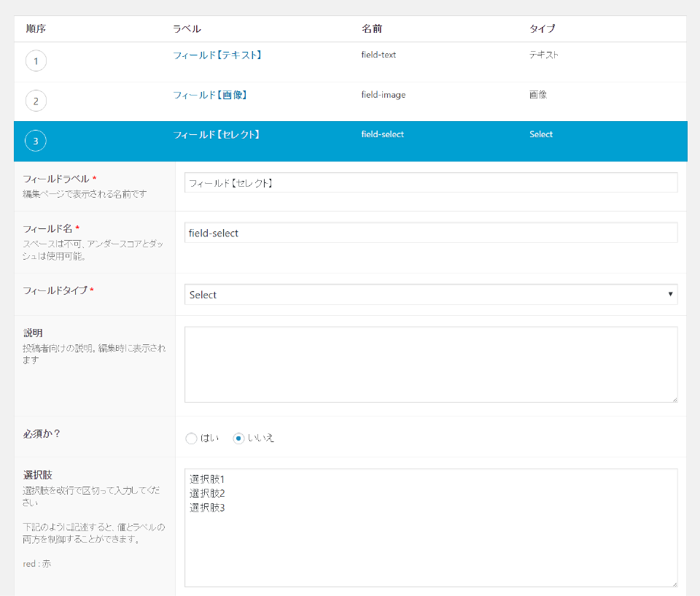Click the order circle numbered 2
The image size is (700, 596).
point(36,101)
